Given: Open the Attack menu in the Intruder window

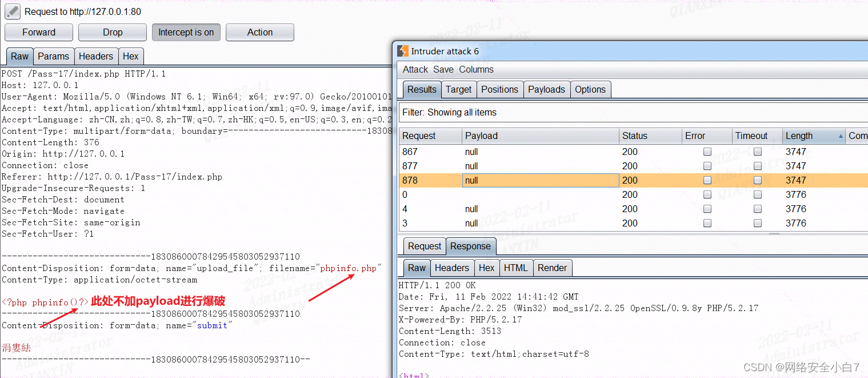Looking at the screenshot, I should coord(415,69).
